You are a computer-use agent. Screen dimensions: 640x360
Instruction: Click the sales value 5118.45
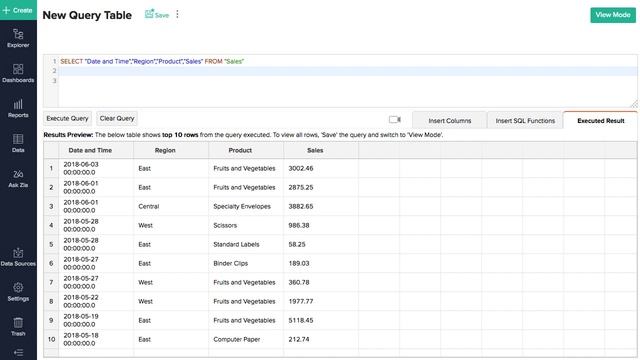301,320
